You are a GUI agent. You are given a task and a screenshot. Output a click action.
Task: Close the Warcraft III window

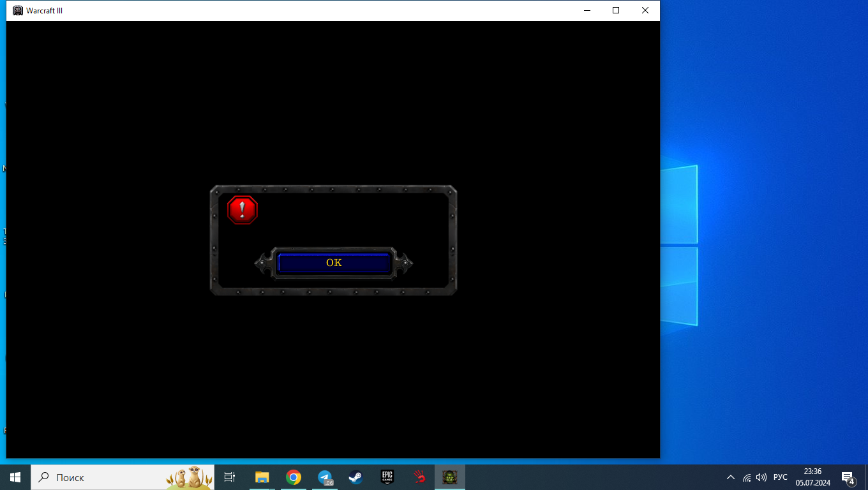pyautogui.click(x=645, y=10)
